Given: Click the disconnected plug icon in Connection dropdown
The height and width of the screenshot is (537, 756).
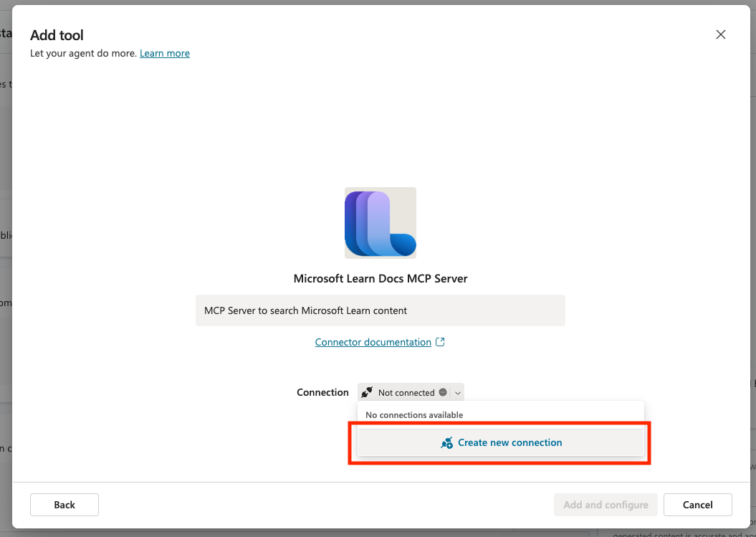Looking at the screenshot, I should (367, 392).
